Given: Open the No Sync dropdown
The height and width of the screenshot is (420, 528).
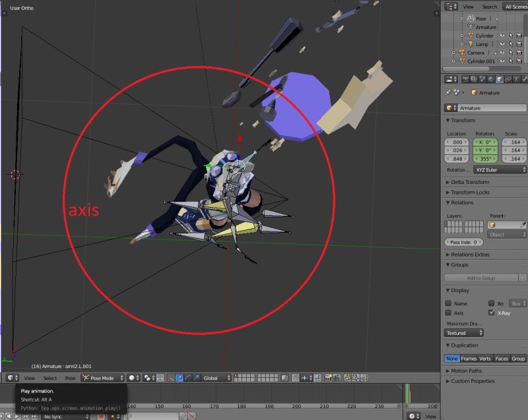Looking at the screenshot, I should [65, 416].
